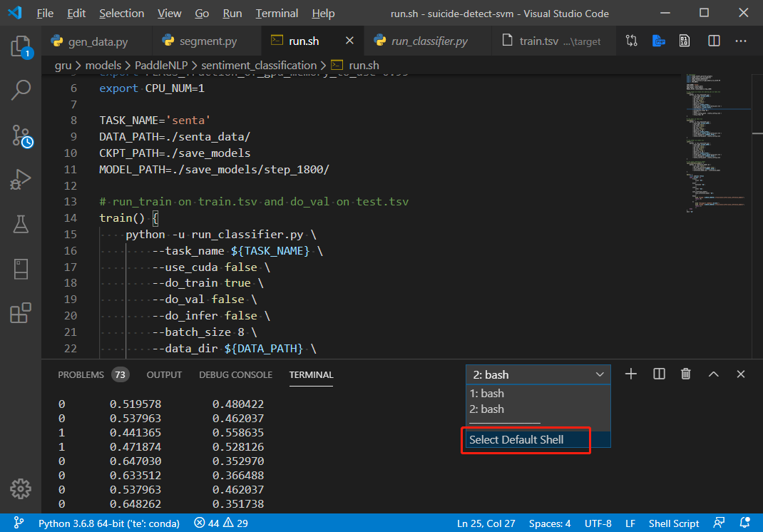
Task: Select '2: bash' option in terminal list
Action: [x=538, y=409]
